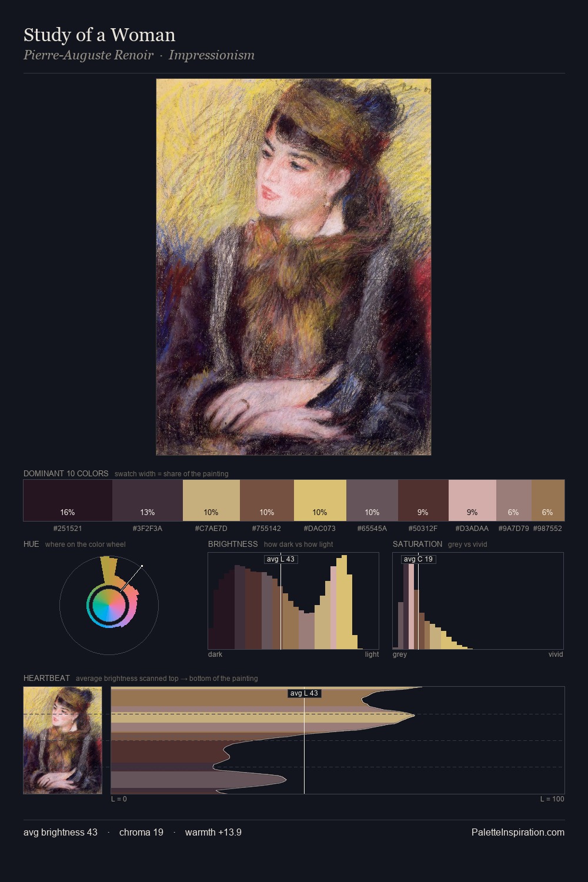Click the 'dark' axis label under brightness
Screen dimensions: 588x882
(215, 654)
